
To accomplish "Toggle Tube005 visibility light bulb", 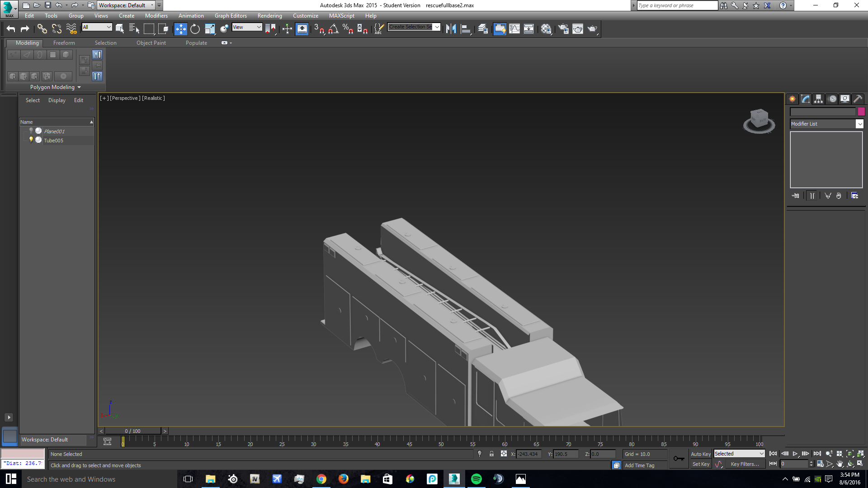I will pyautogui.click(x=31, y=140).
